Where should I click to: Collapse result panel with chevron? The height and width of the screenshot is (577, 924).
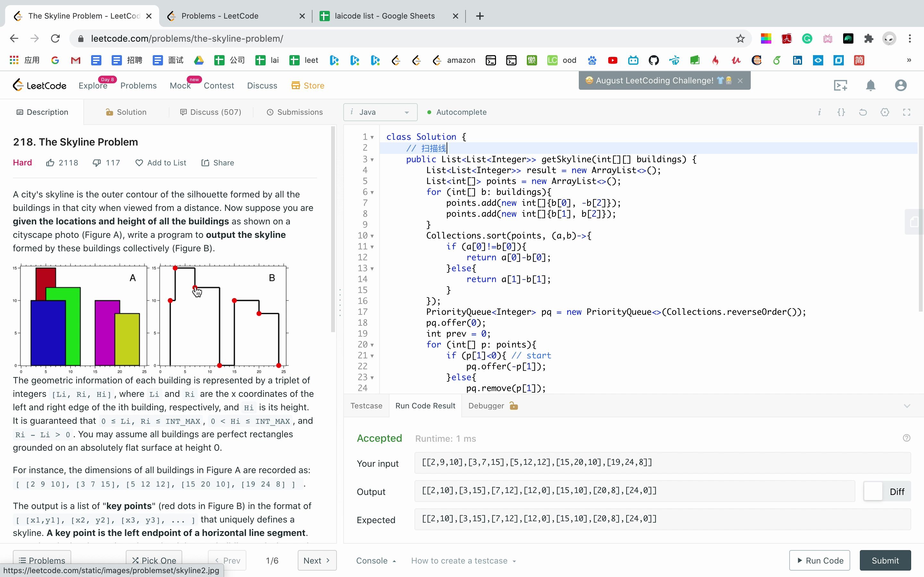907,406
